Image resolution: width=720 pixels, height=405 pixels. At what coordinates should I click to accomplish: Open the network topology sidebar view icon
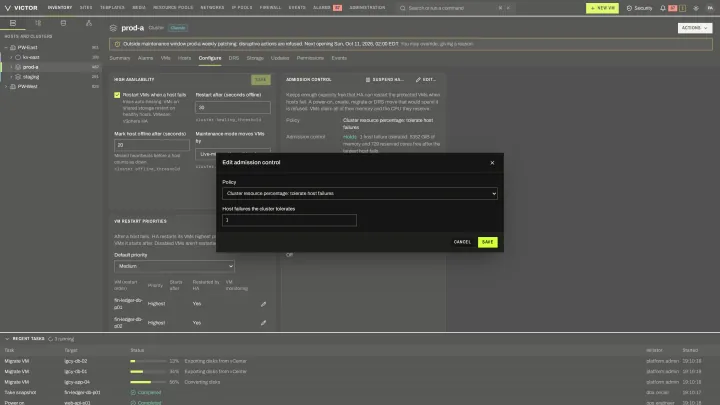(89, 23)
